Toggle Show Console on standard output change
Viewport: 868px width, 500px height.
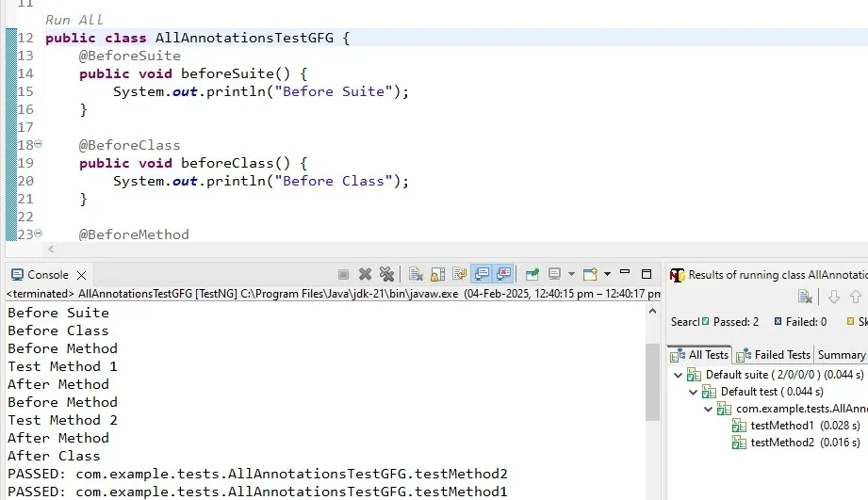482,274
